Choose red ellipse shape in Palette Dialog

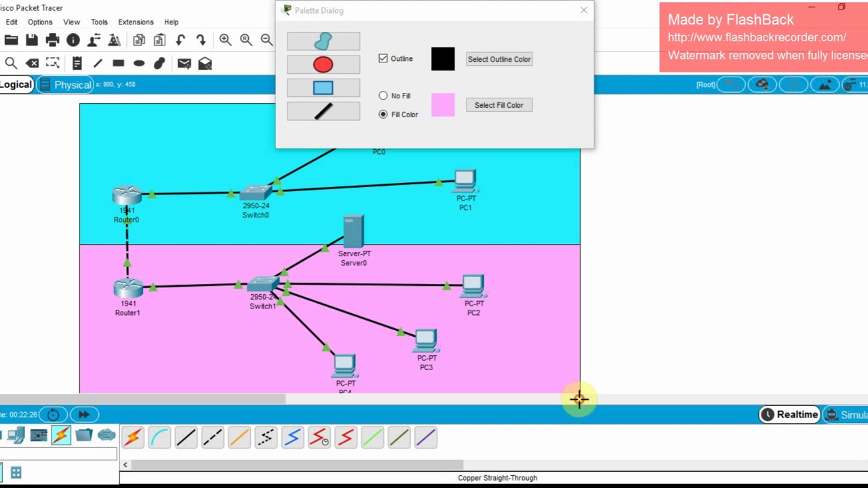pyautogui.click(x=323, y=64)
